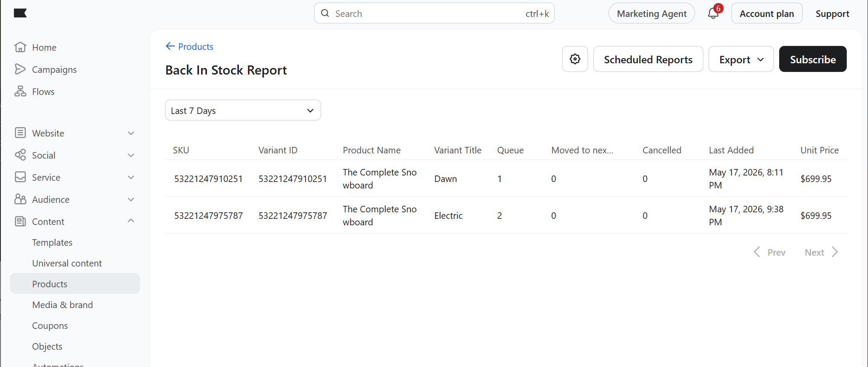Click the Variant ID column header

278,150
